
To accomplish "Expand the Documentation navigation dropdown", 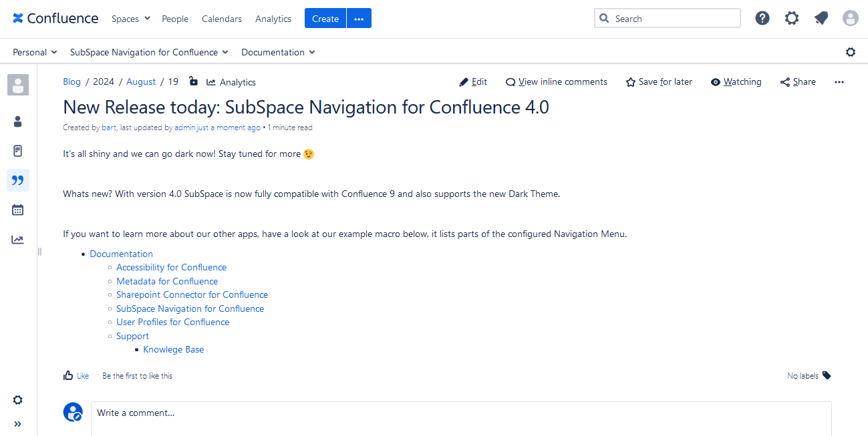I will click(278, 52).
